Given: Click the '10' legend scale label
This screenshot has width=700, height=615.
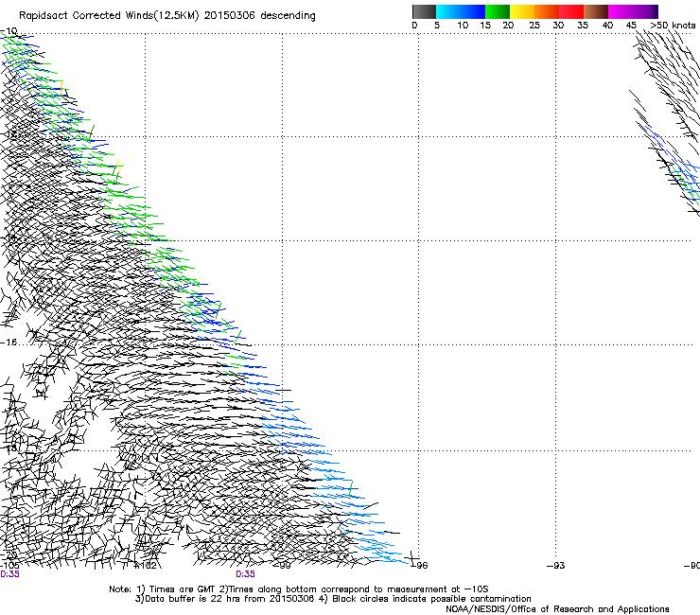Looking at the screenshot, I should (x=463, y=26).
